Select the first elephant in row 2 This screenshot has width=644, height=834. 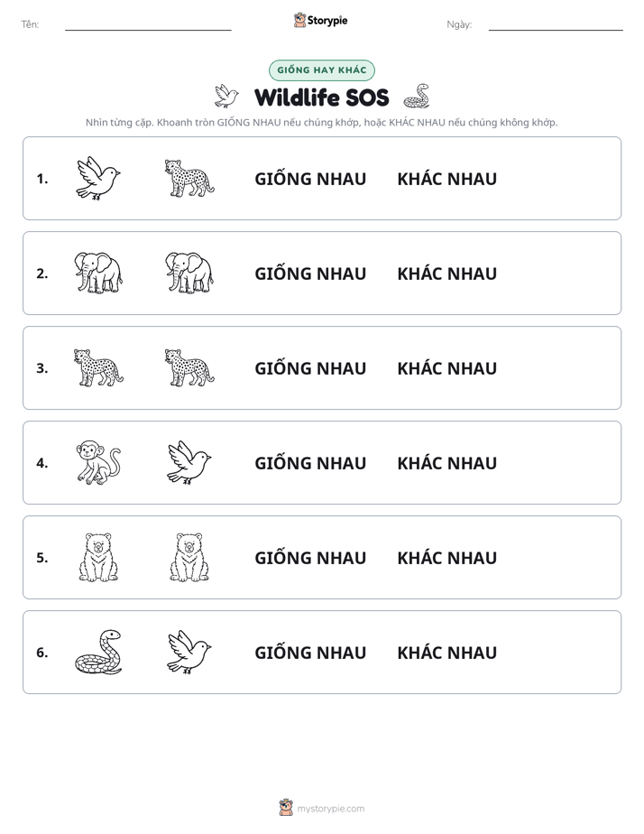coord(98,273)
